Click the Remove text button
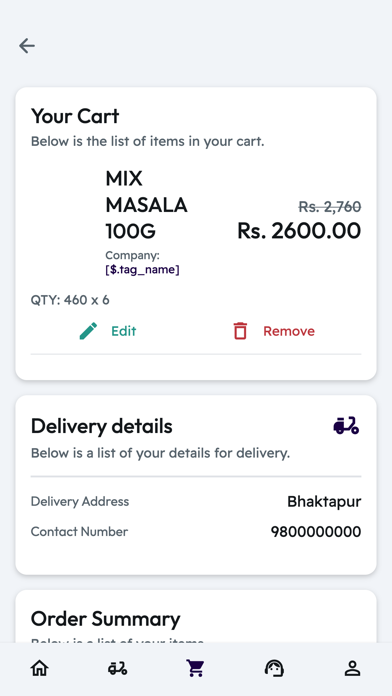 [x=289, y=331]
